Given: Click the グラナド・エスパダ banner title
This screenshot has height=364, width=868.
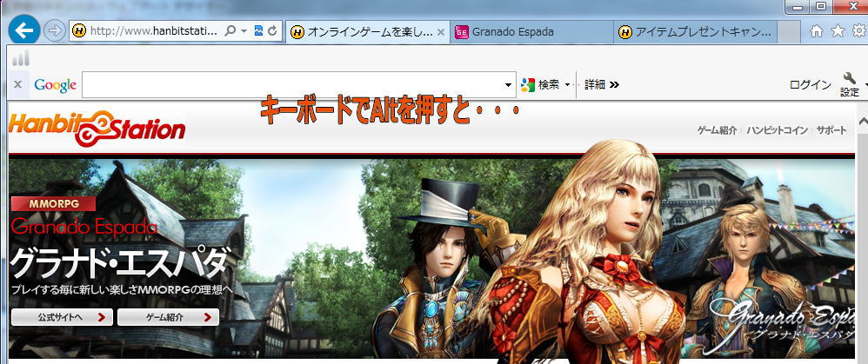Looking at the screenshot, I should (119, 262).
